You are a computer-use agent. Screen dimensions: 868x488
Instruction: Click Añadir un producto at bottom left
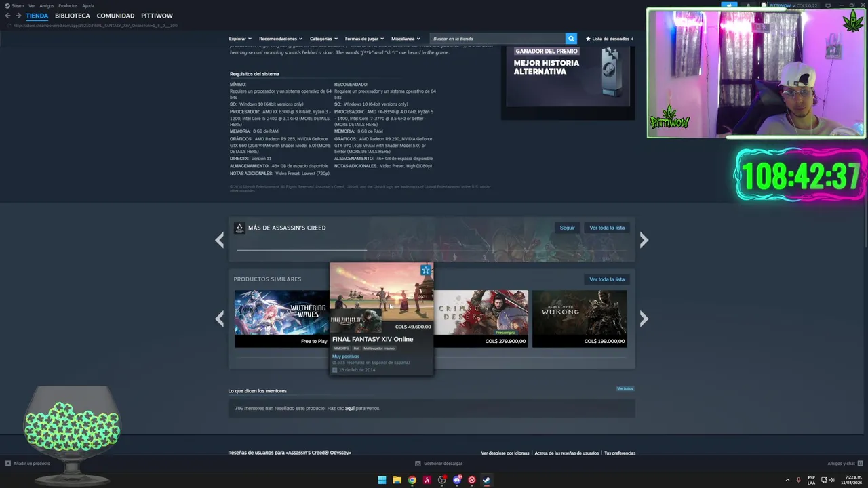coord(28,464)
